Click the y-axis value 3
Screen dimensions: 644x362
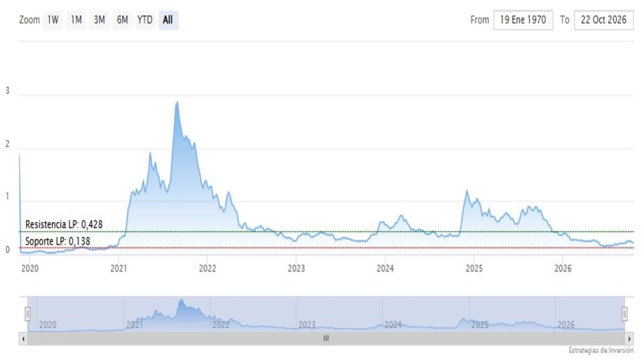[7, 90]
